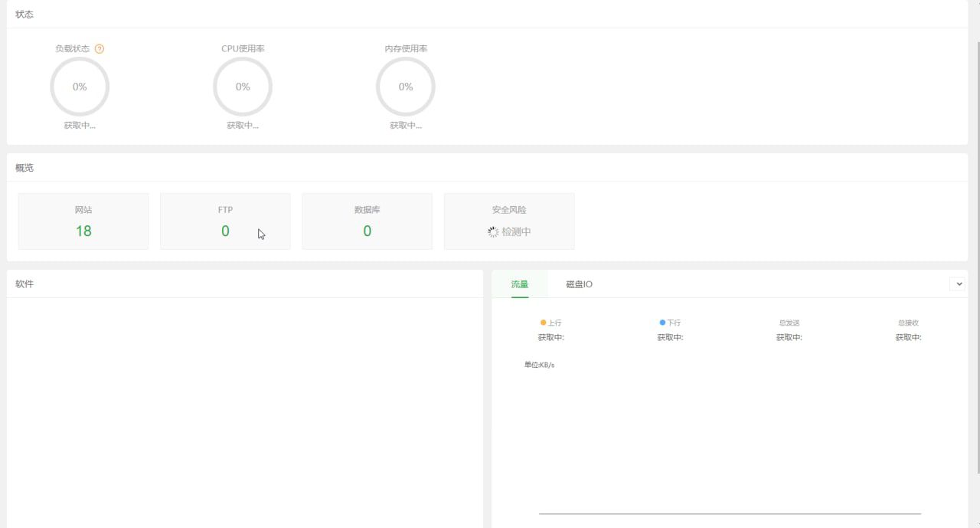Open the FTP overview card

(225, 221)
